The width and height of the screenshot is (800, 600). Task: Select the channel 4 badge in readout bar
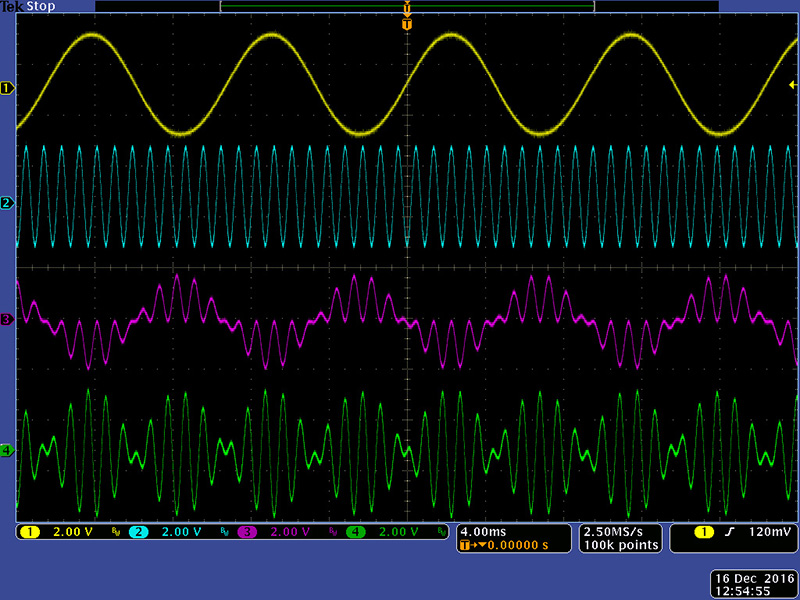(356, 532)
